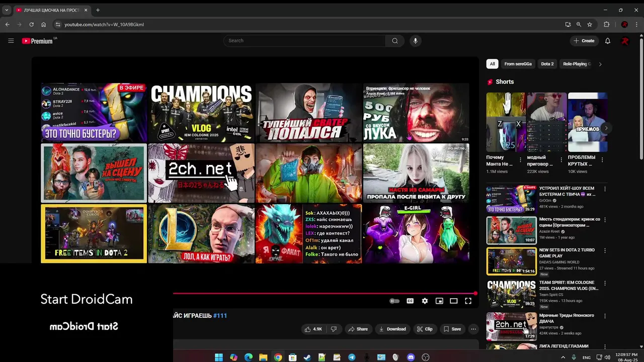644x362 pixels.
Task: Download the video
Action: point(392,329)
